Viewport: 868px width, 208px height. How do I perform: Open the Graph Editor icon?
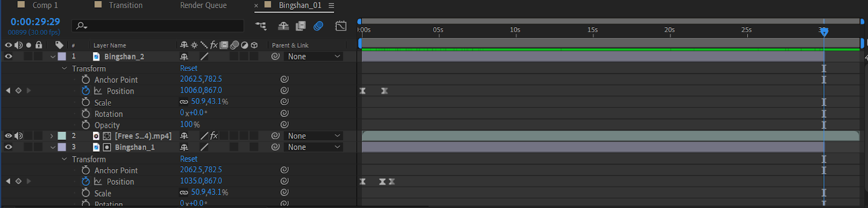click(x=341, y=25)
